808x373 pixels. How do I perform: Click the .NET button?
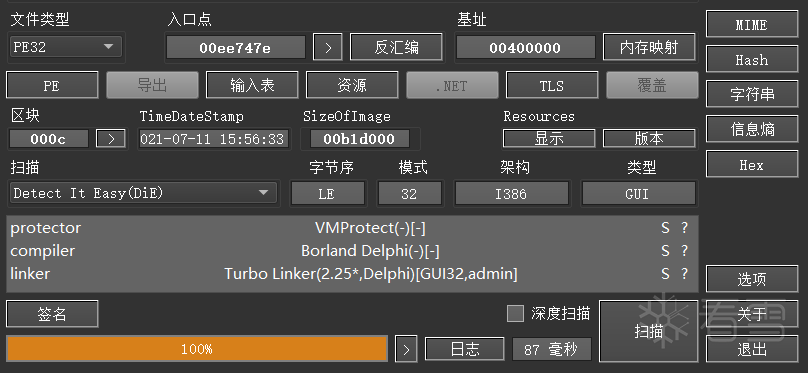click(x=452, y=85)
